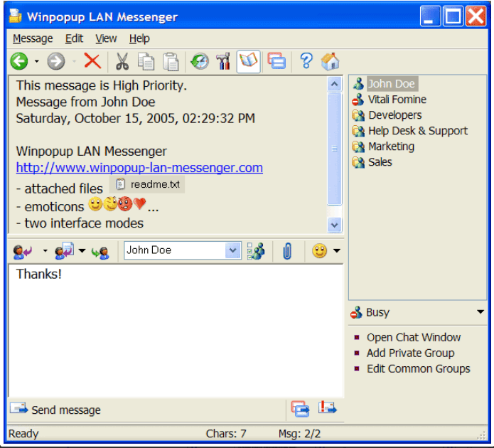The height and width of the screenshot is (448, 494).
Task: Click the Copy icon in toolbar
Action: point(146,62)
